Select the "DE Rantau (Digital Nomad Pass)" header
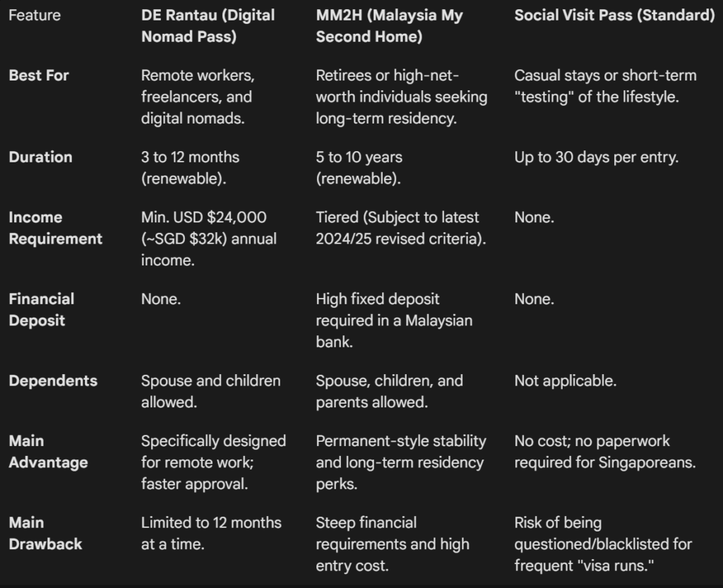Viewport: 723px width, 588px height. coord(208,26)
